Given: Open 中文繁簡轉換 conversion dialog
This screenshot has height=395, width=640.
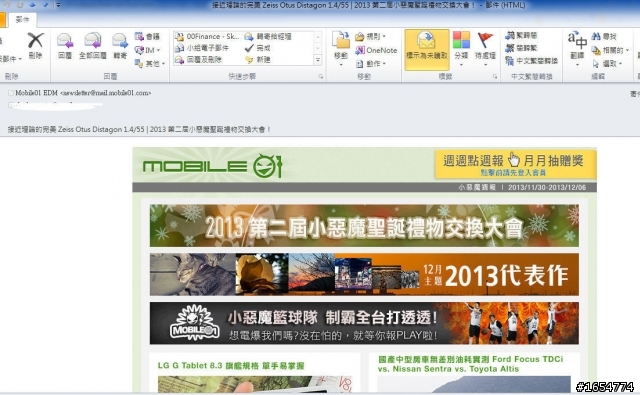Looking at the screenshot, I should tap(531, 61).
